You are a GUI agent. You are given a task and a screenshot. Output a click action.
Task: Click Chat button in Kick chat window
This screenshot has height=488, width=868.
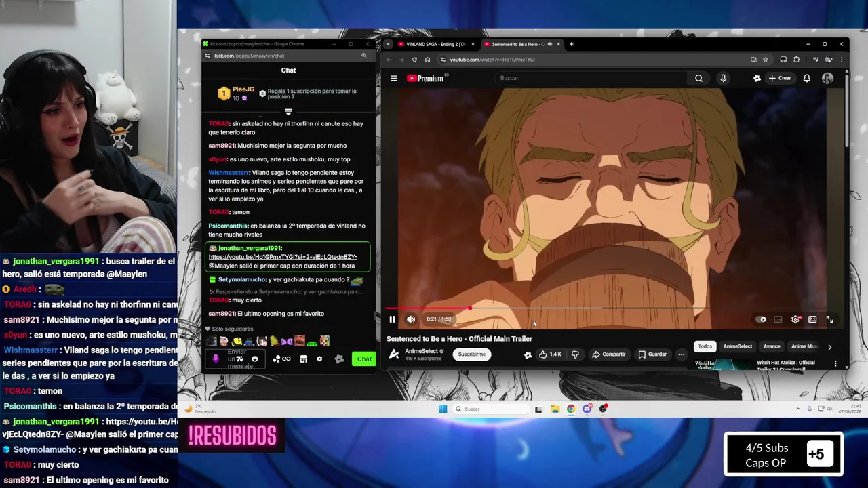(x=364, y=359)
